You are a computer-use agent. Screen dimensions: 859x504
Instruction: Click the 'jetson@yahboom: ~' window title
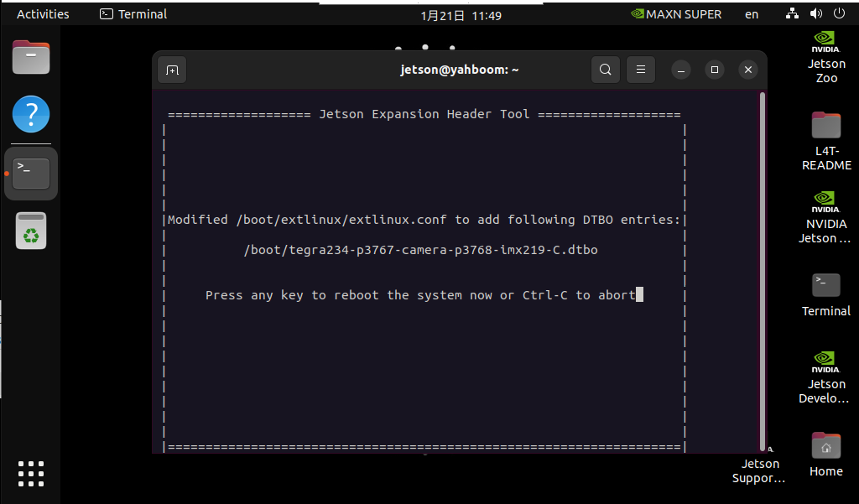[x=459, y=70]
